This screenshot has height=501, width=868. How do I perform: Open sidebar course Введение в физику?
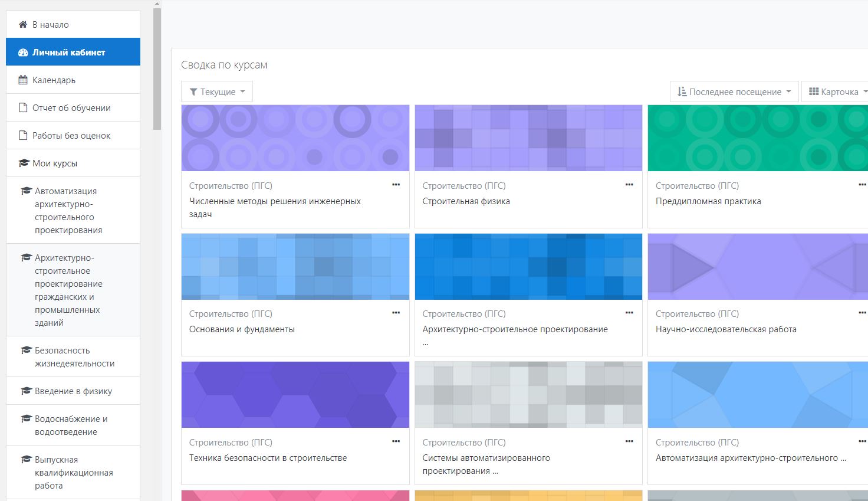[x=73, y=391]
